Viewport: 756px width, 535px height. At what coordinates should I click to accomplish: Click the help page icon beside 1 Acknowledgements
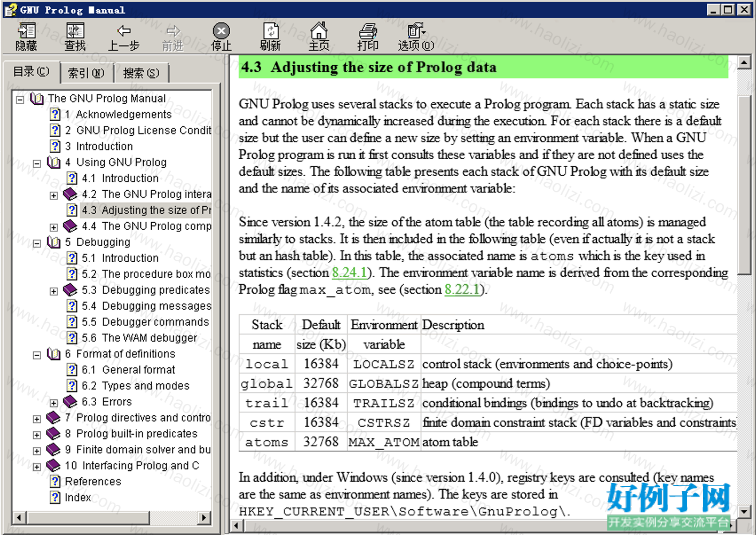pos(55,114)
